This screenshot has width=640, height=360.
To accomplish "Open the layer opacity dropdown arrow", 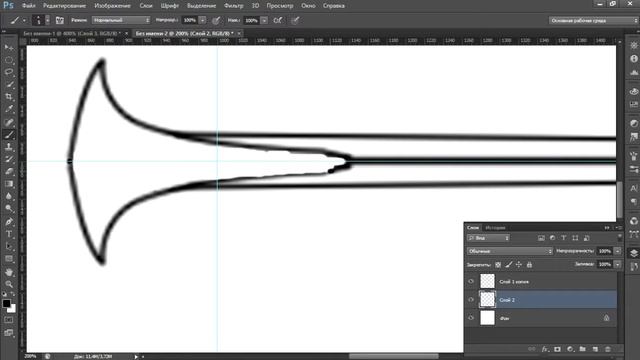I will pyautogui.click(x=618, y=251).
